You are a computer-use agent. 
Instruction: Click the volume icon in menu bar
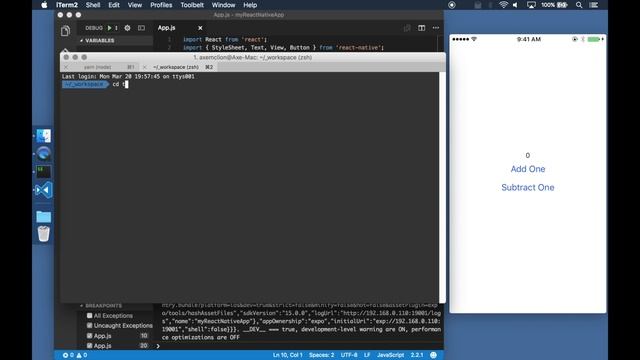click(x=516, y=5)
